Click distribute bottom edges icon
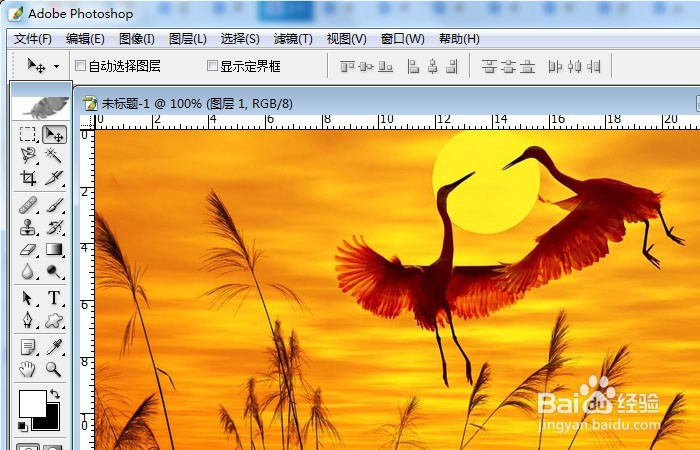Image resolution: width=700 pixels, height=450 pixels. 527,67
